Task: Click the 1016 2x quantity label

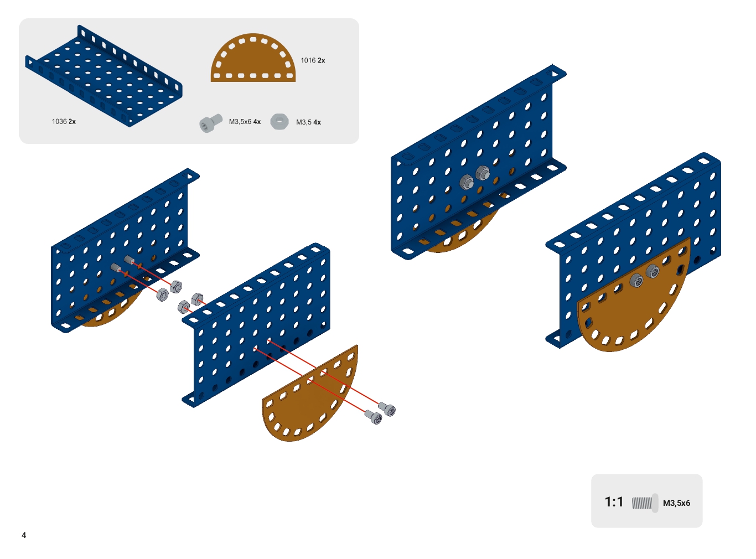Action: tap(313, 60)
